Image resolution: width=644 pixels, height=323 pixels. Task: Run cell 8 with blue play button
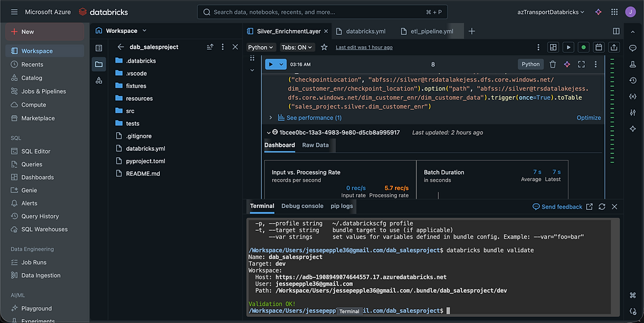[x=271, y=64]
